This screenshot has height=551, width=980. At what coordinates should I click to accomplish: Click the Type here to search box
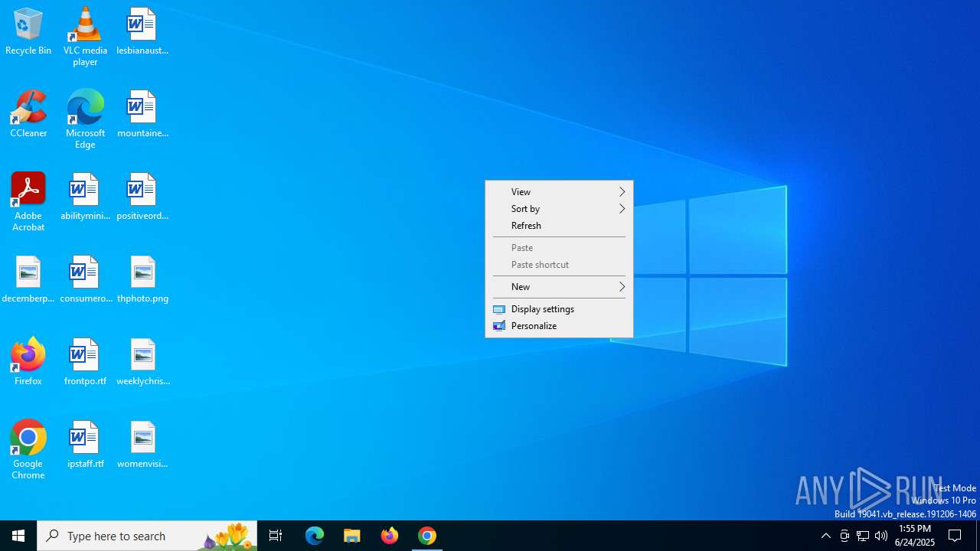[147, 536]
